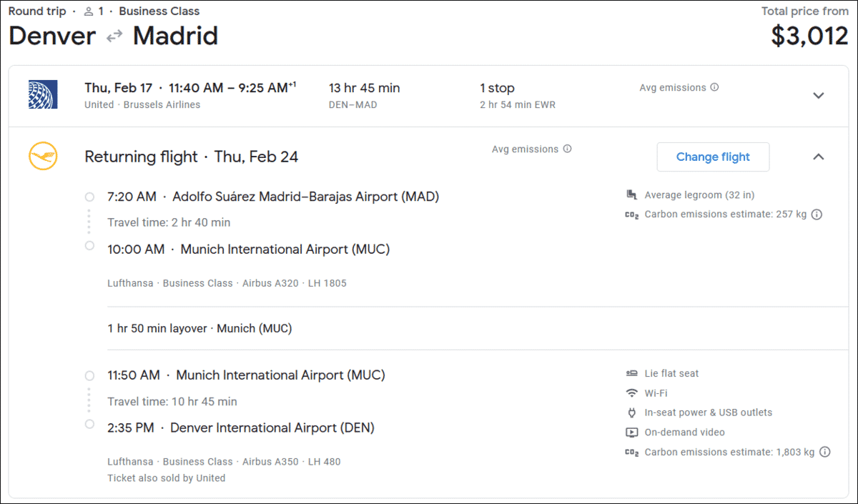Click the 'Denver' title text
Screen dimensions: 858x504
pyautogui.click(x=52, y=36)
